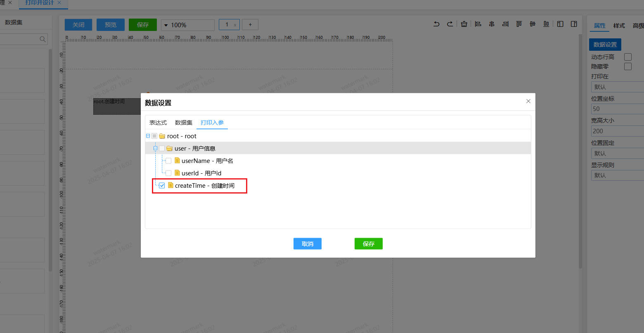Click the search magnifier in dataset panel

43,39
